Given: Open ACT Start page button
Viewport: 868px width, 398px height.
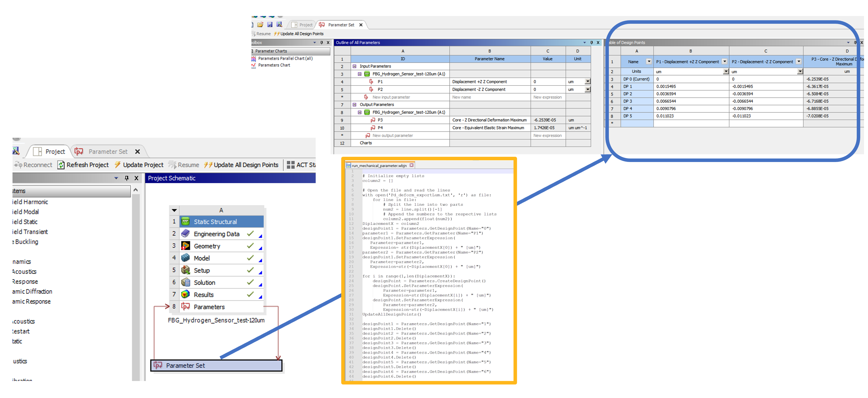Looking at the screenshot, I should pos(301,165).
